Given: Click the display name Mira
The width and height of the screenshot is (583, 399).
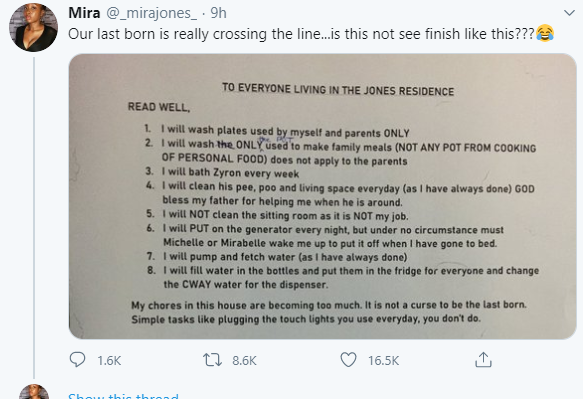Looking at the screenshot, I should [x=84, y=13].
